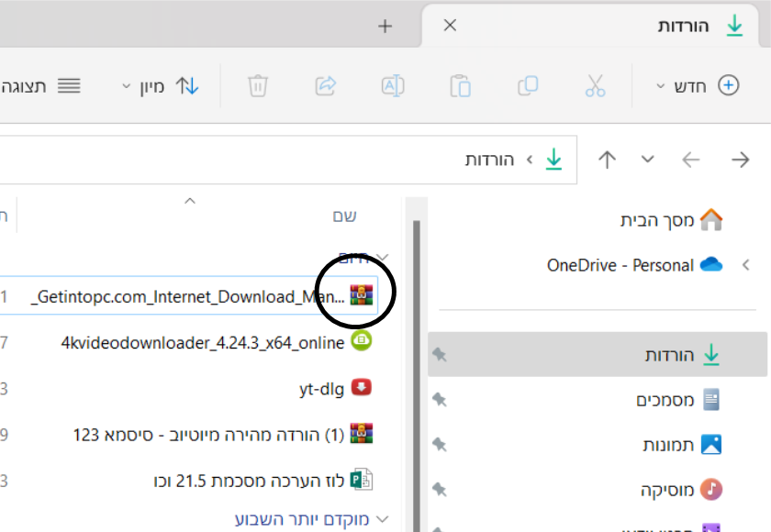Click the OneDrive cloud icon
The height and width of the screenshot is (532, 771).
711,264
